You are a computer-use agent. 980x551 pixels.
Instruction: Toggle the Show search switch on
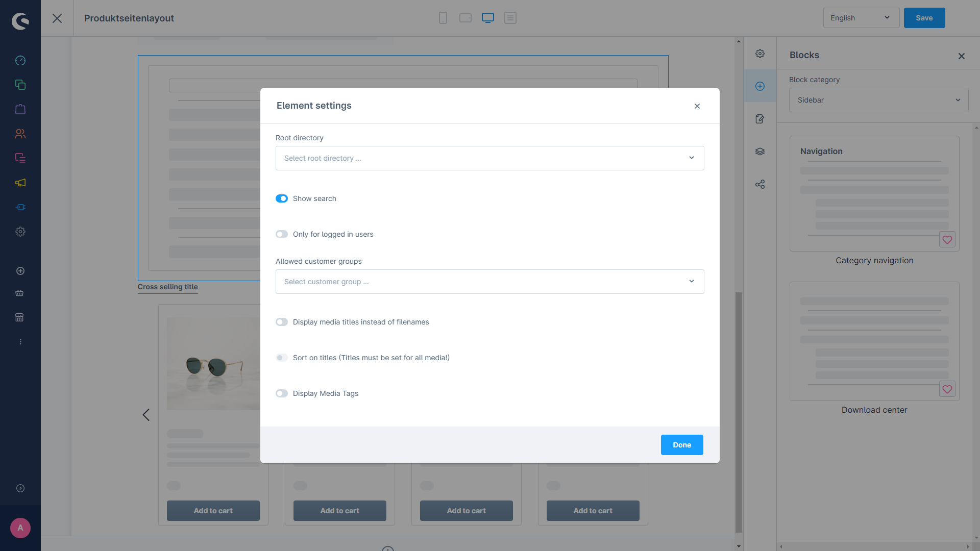[x=282, y=198]
